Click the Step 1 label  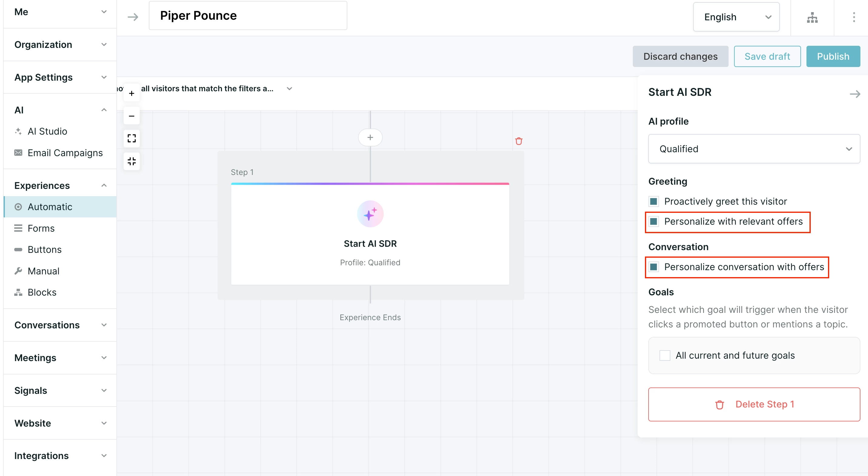[x=242, y=172]
